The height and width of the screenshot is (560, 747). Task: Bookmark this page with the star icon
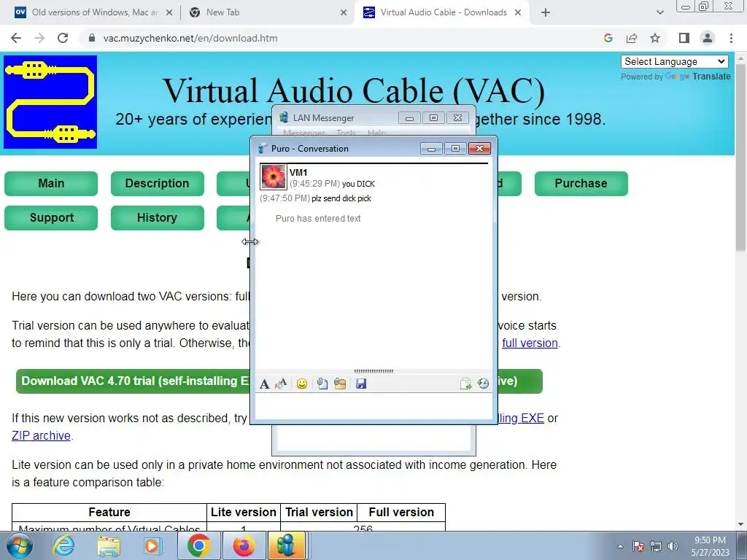pos(655,38)
